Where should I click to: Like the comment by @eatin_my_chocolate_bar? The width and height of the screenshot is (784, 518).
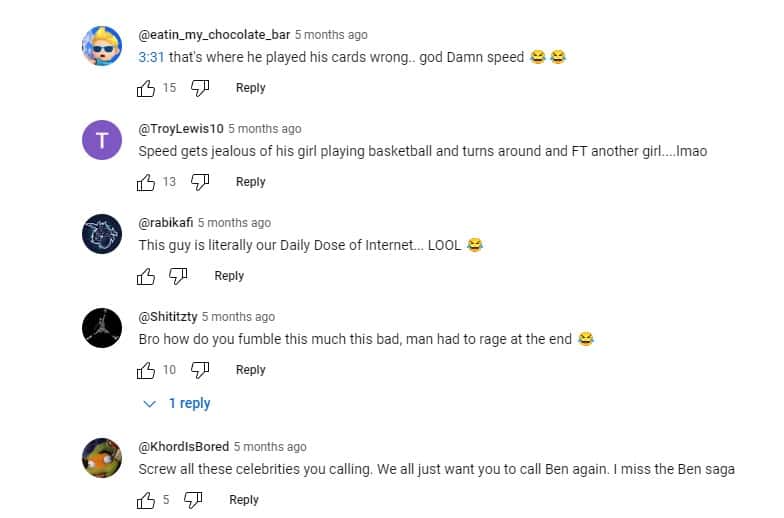pos(146,88)
